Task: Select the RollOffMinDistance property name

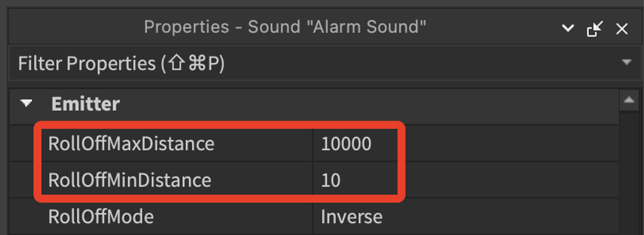Action: [130, 180]
